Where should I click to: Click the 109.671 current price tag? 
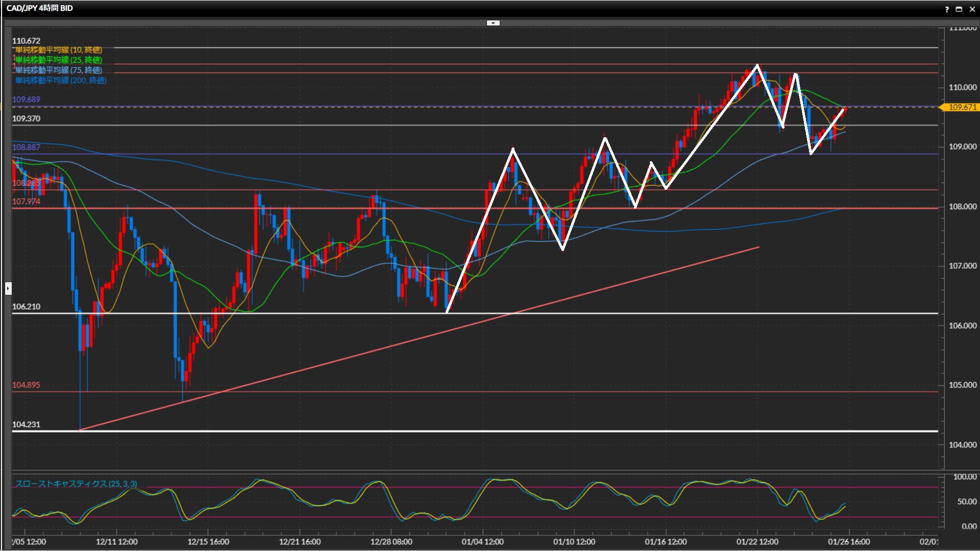pyautogui.click(x=962, y=107)
